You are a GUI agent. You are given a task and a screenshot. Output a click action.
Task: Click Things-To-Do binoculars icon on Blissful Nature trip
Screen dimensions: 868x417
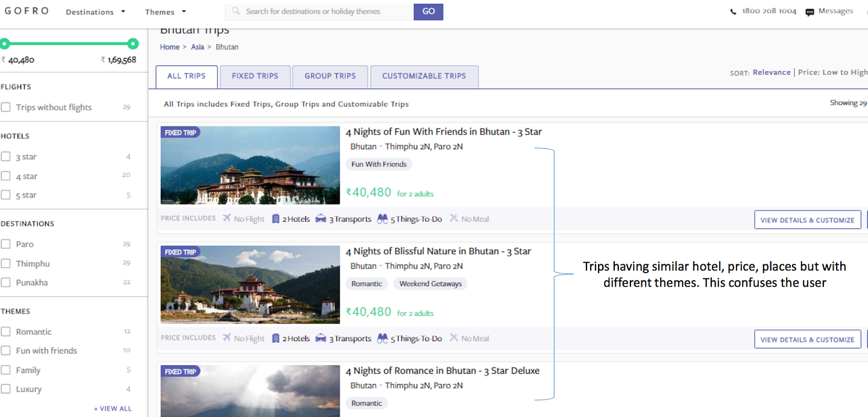click(x=382, y=338)
